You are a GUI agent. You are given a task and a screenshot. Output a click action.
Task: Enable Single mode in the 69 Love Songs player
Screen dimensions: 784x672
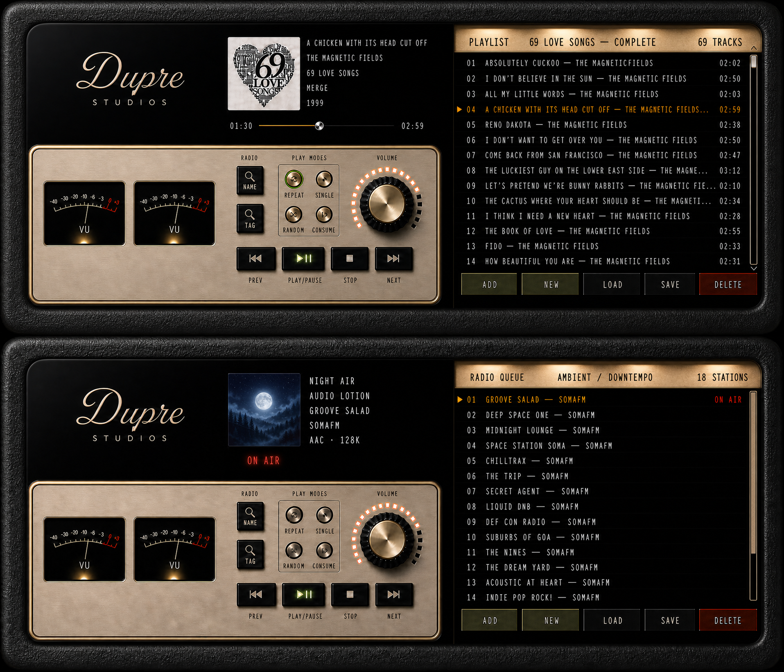(324, 179)
